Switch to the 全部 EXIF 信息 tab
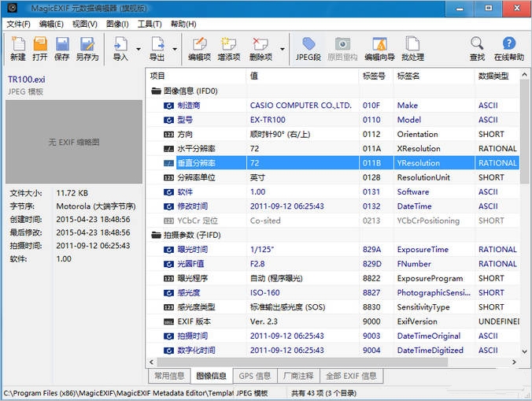Screen dimensions: 532x401 tap(351, 376)
